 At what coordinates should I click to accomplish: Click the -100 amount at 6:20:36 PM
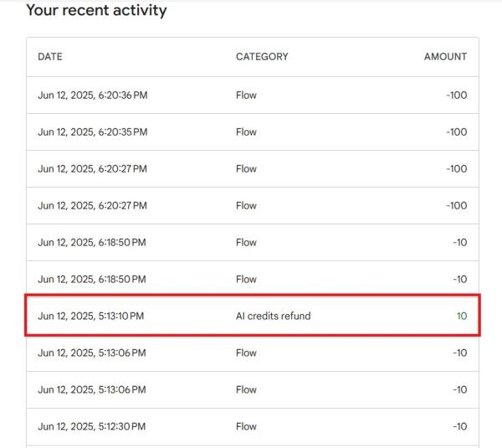point(456,95)
